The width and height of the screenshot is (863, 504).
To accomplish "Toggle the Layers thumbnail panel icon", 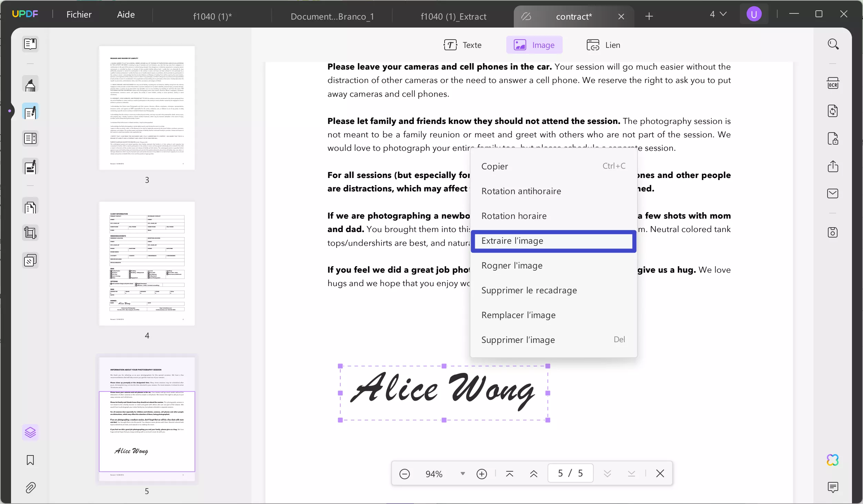I will pos(30,432).
